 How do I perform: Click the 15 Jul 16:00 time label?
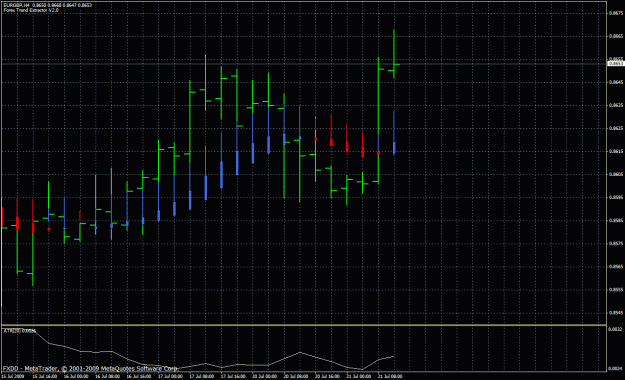tap(44, 376)
